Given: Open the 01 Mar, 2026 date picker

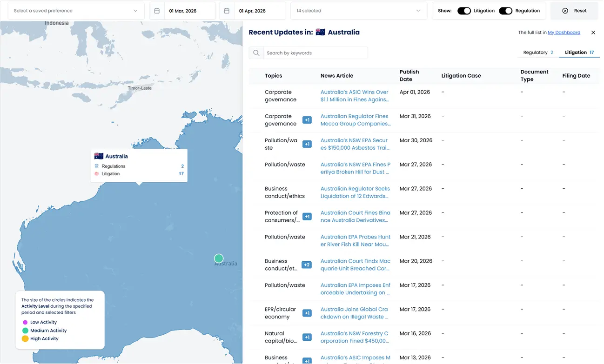Looking at the screenshot, I should point(190,11).
